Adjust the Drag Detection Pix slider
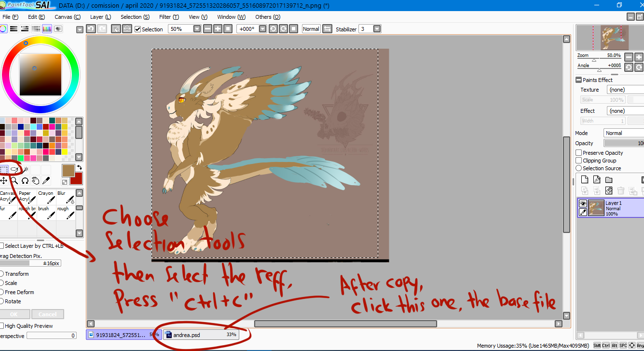 pyautogui.click(x=30, y=263)
